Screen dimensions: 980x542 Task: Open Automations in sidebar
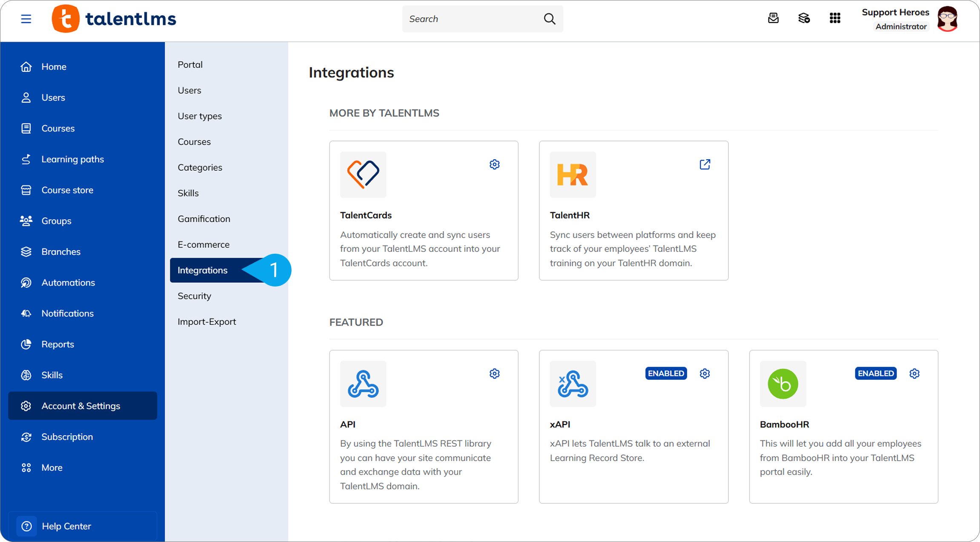point(82,283)
